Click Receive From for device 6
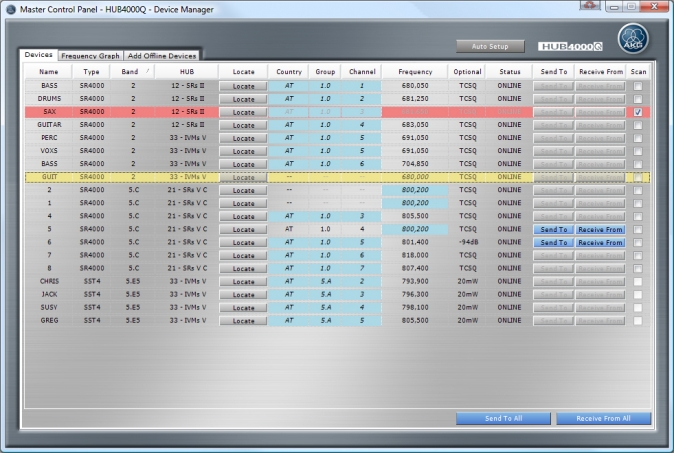The width and height of the screenshot is (674, 453). 600,242
